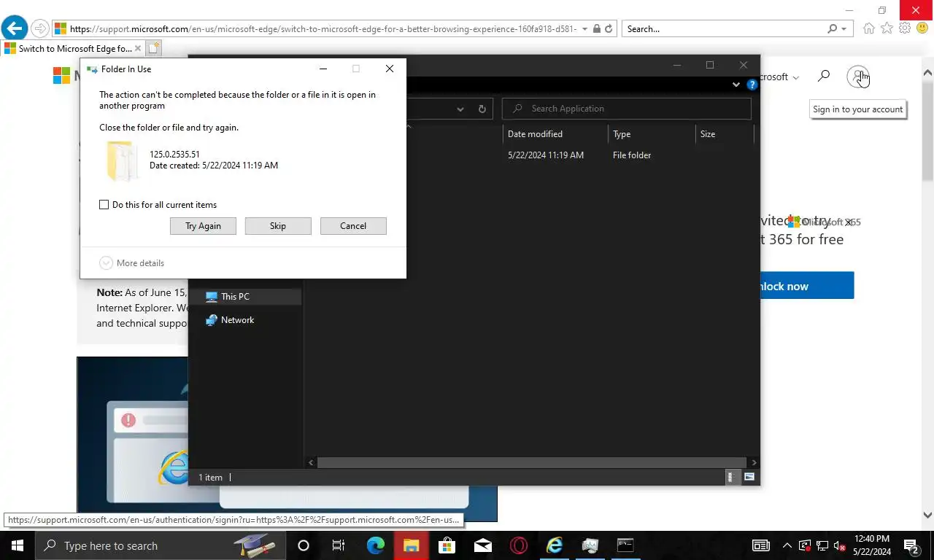
Task: Open the Mail app on the taskbar
Action: pos(482,545)
